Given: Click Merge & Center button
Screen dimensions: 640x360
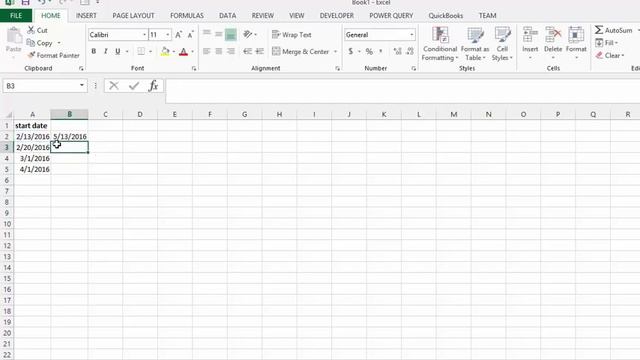Looking at the screenshot, I should [x=300, y=51].
